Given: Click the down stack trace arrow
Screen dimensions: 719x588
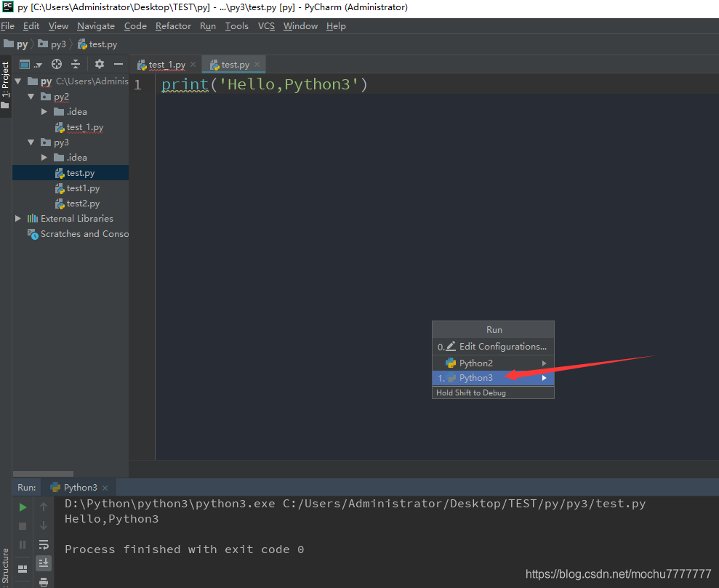Looking at the screenshot, I should click(x=44, y=525).
